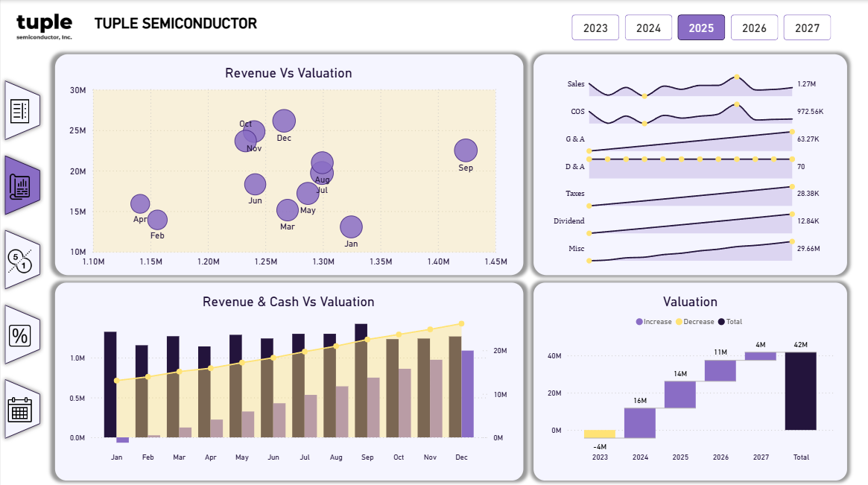Image resolution: width=868 pixels, height=485 pixels.
Task: Click the D & A sparkline row
Action: (691, 168)
